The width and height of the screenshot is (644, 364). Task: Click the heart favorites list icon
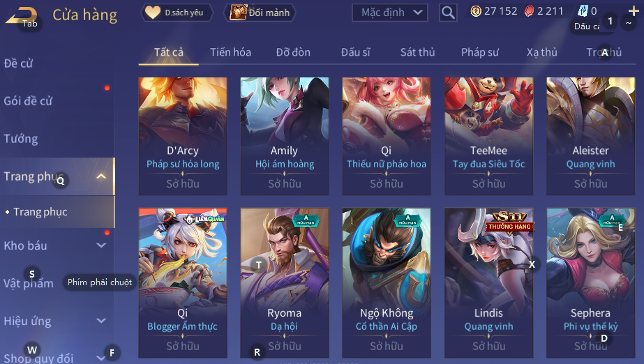152,13
